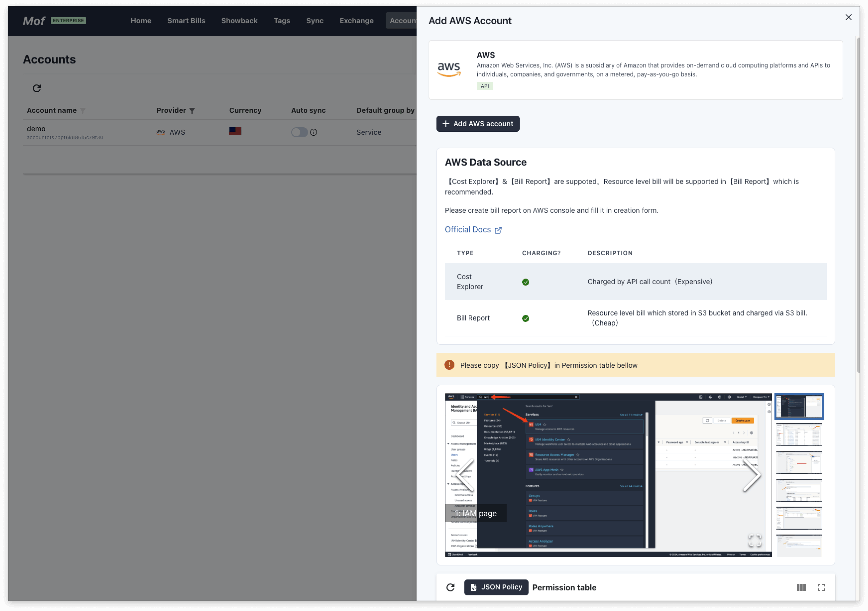Filter by Account name
868x611 pixels.
click(82, 111)
